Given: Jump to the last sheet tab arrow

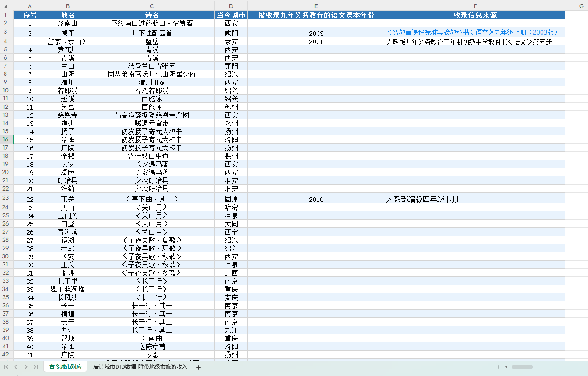Looking at the screenshot, I should 35,367.
